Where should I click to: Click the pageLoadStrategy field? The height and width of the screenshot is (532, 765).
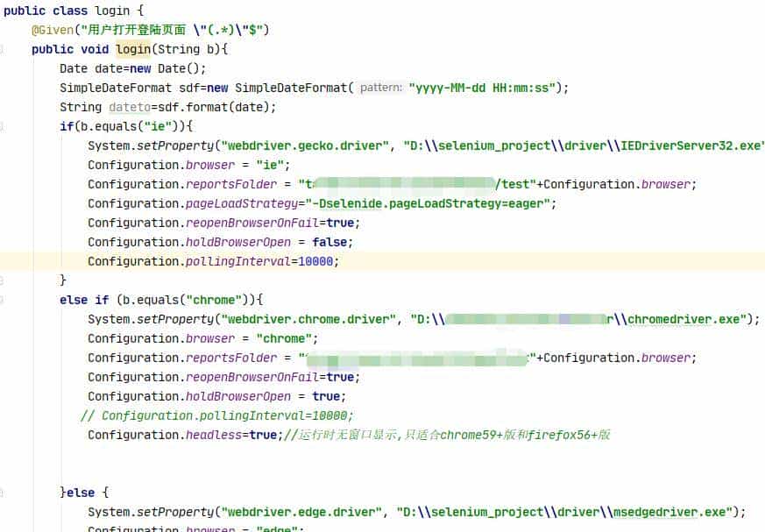[x=242, y=203]
